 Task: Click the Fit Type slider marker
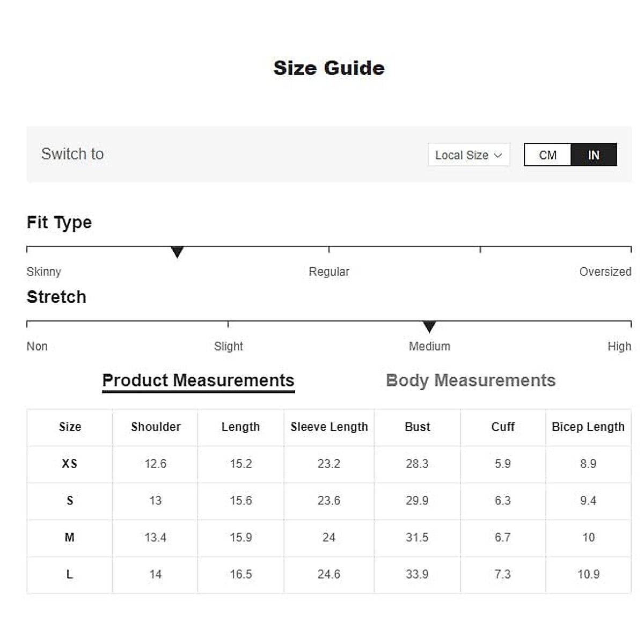click(177, 252)
